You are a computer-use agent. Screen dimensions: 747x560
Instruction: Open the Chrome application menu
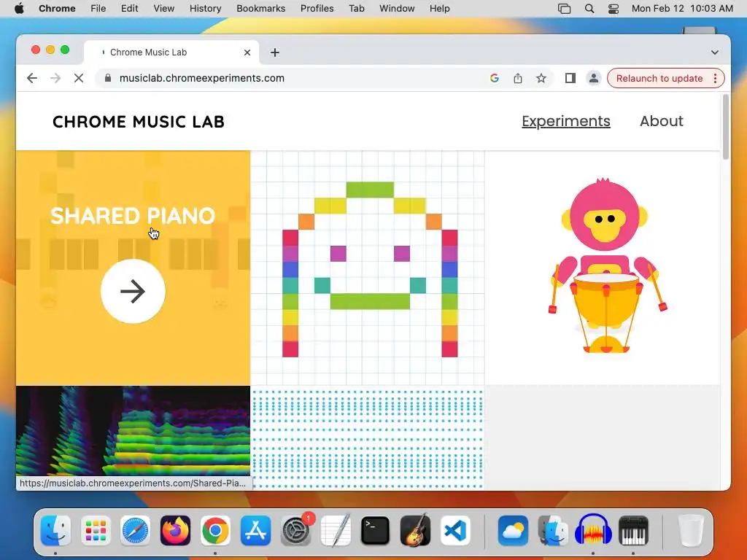tap(57, 9)
